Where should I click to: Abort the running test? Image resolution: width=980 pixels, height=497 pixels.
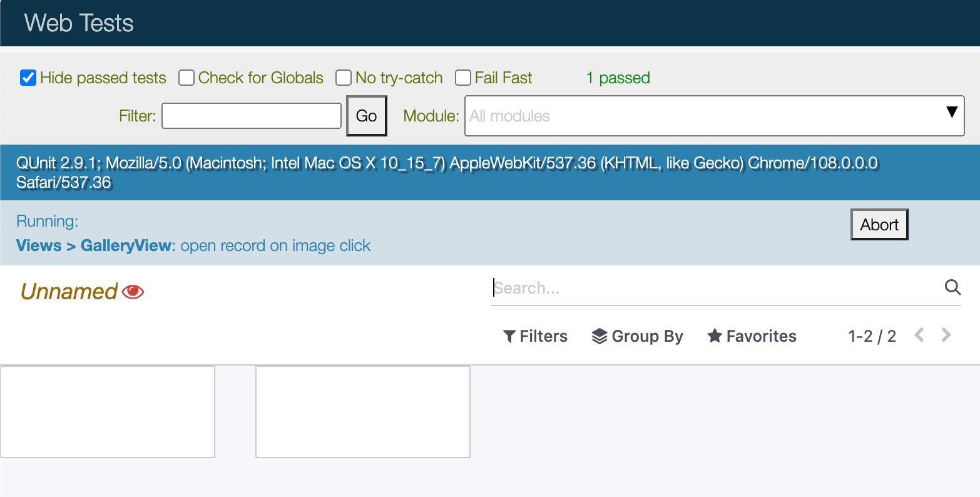pos(879,225)
